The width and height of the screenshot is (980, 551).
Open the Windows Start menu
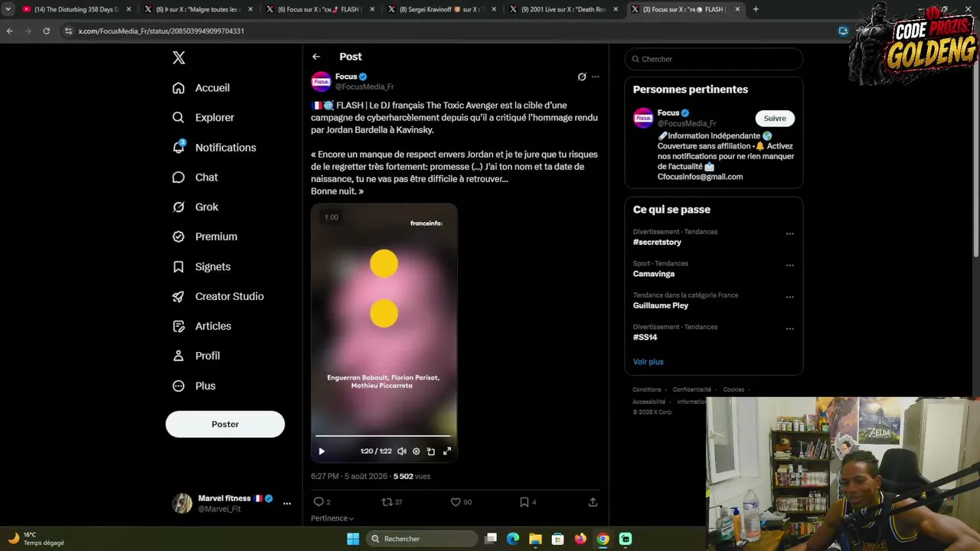pos(353,539)
